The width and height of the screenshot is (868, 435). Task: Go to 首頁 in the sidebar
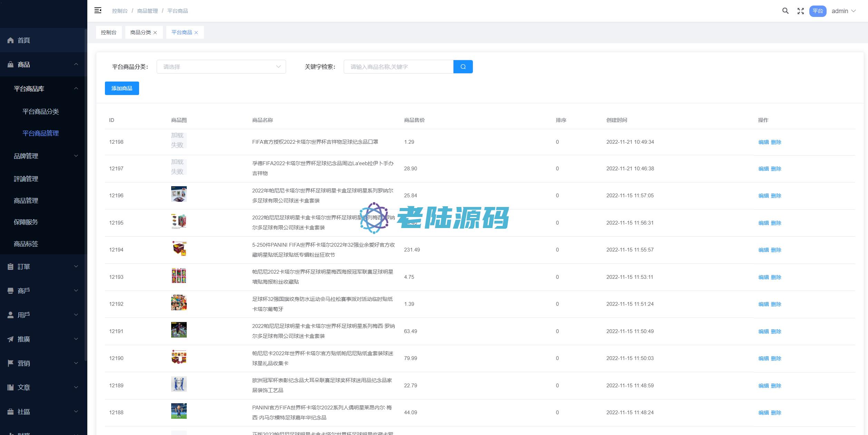point(23,40)
